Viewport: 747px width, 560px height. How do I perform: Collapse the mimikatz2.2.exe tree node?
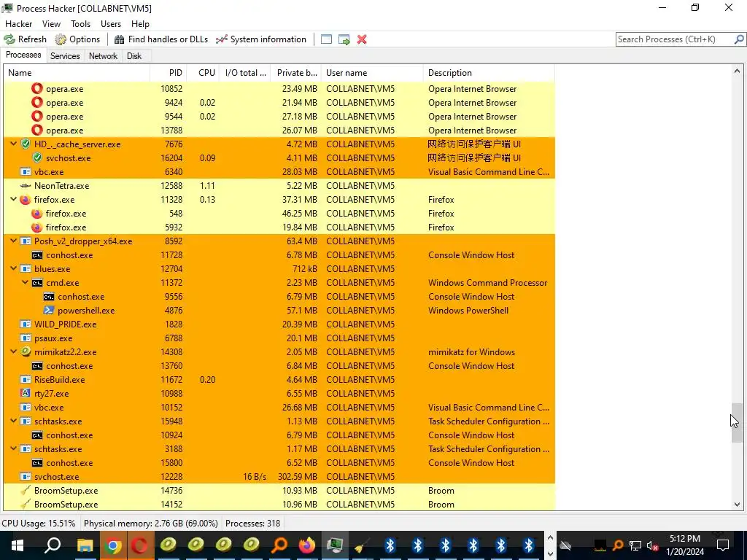(x=14, y=352)
